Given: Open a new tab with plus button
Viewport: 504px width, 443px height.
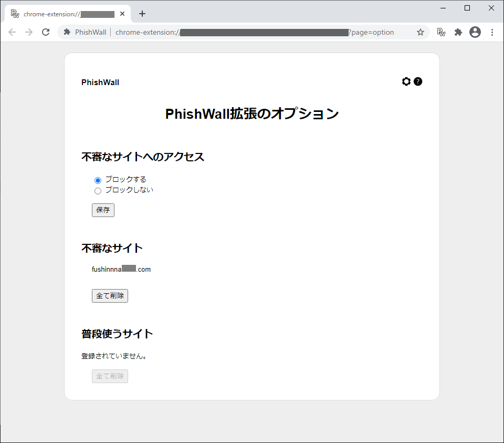Looking at the screenshot, I should click(x=142, y=14).
